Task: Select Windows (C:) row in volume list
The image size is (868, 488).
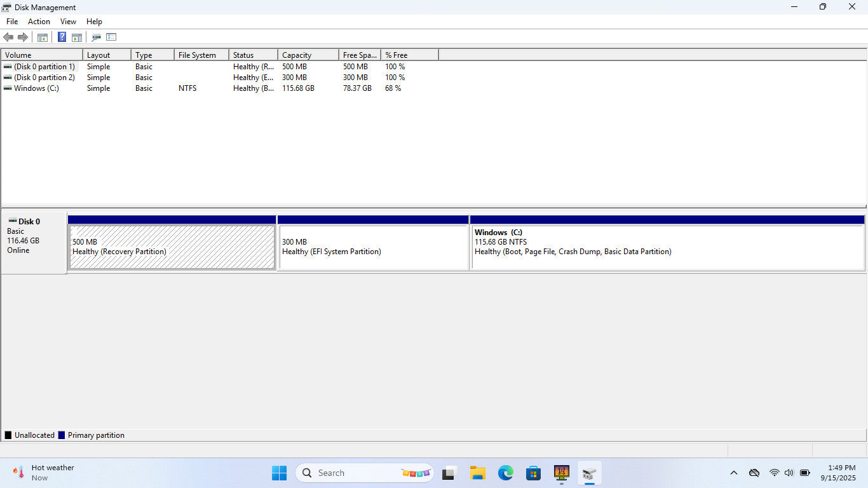Action: click(36, 88)
